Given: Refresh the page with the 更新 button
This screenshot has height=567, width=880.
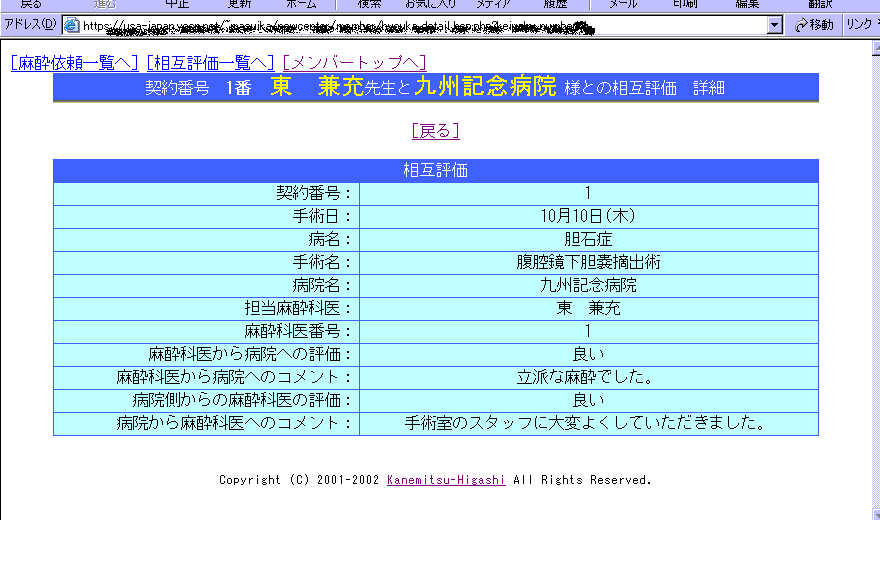Looking at the screenshot, I should click(x=239, y=4).
